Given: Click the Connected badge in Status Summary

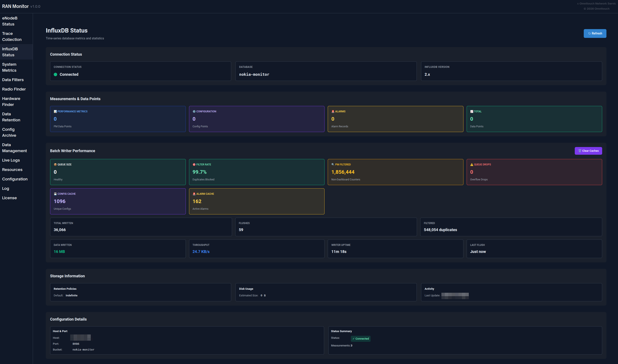Looking at the screenshot, I should 360,339.
